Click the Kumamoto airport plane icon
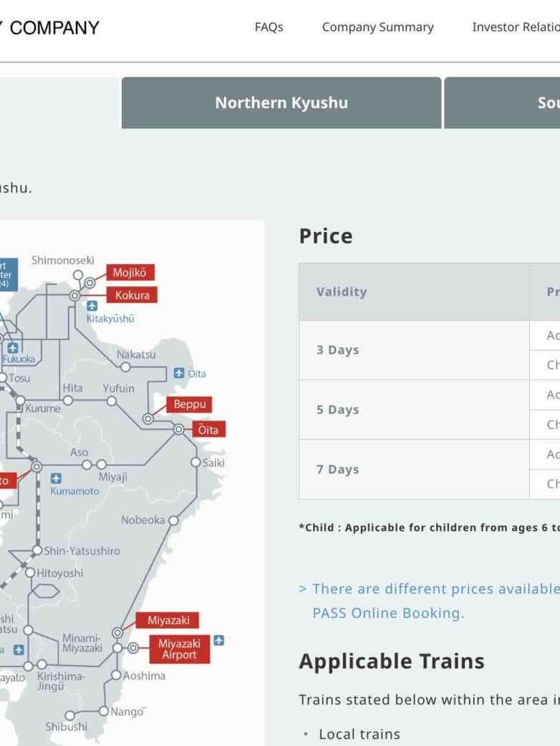Viewport: 560px width, 746px height. coord(56,478)
